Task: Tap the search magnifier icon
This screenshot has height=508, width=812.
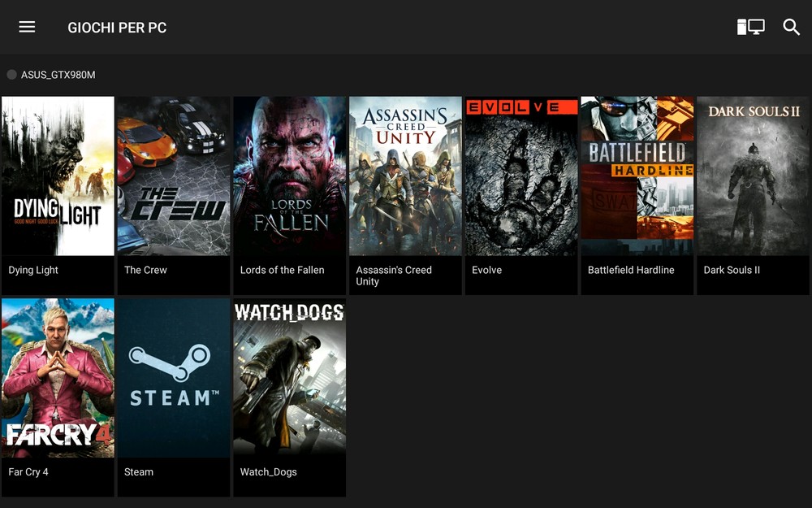Action: (791, 27)
